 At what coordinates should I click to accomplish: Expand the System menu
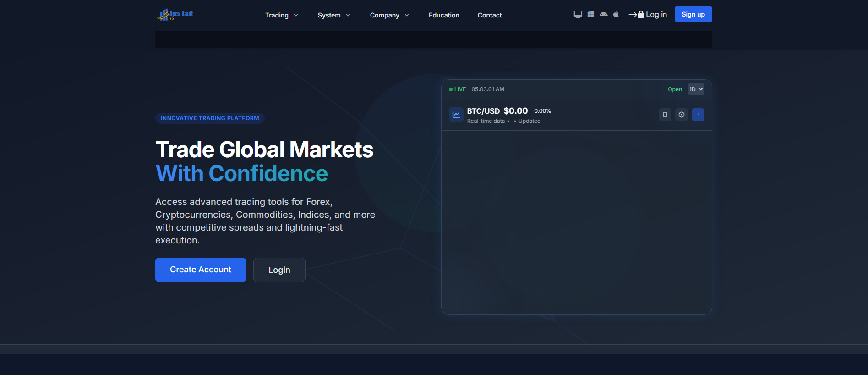coord(334,15)
